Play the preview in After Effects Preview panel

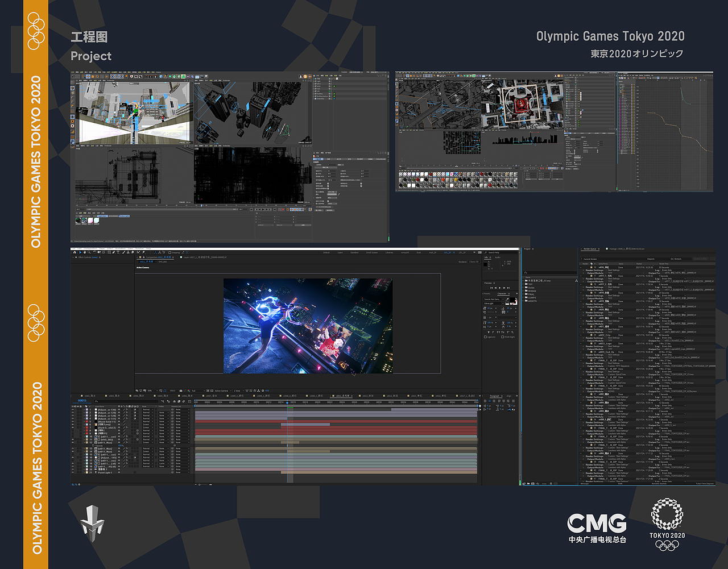pos(500,288)
